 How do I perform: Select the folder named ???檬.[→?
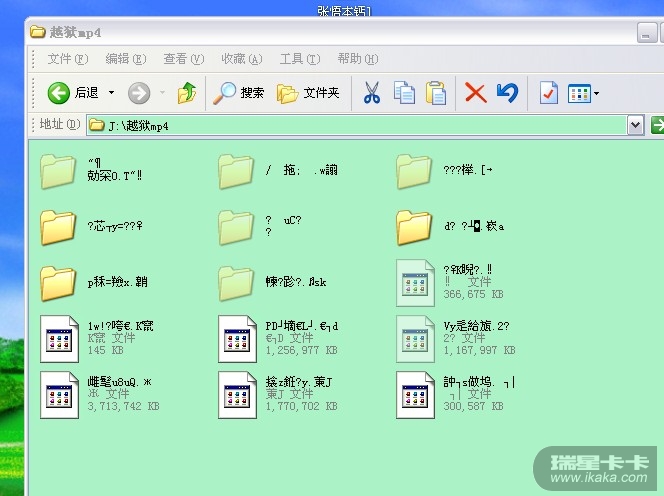coord(414,171)
